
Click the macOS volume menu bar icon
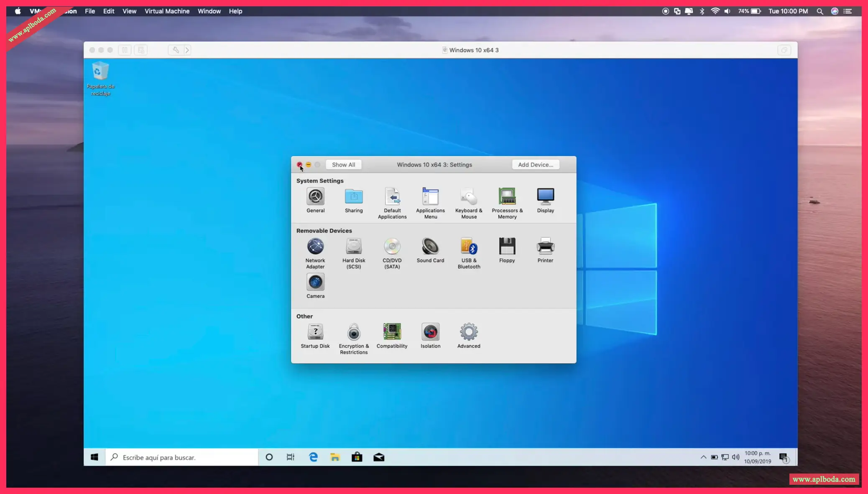coord(728,11)
